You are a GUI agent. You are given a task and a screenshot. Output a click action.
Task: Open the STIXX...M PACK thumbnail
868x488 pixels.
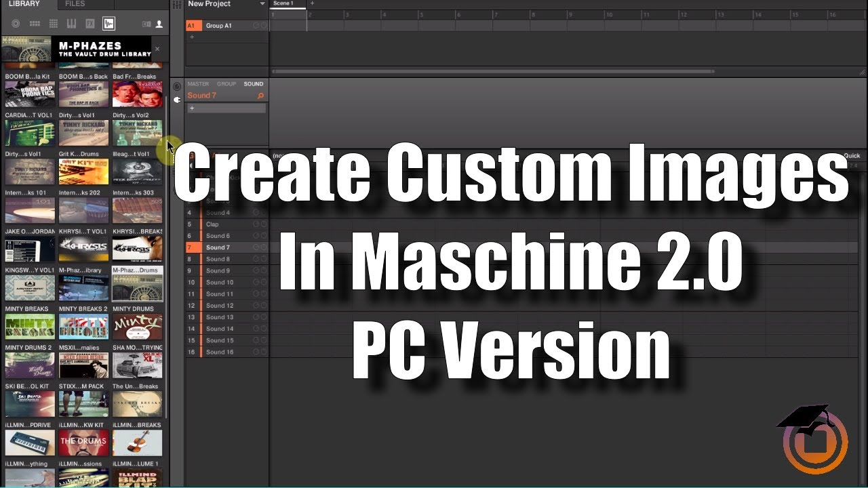coord(83,404)
